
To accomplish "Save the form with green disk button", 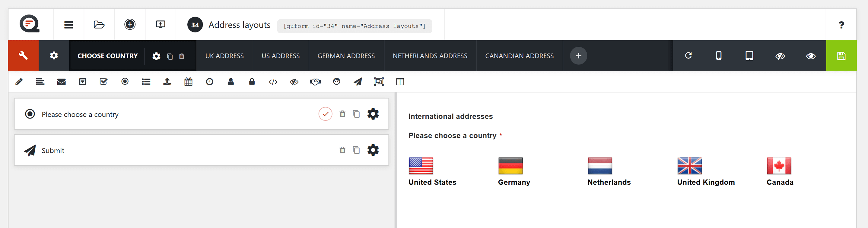I will [x=841, y=55].
